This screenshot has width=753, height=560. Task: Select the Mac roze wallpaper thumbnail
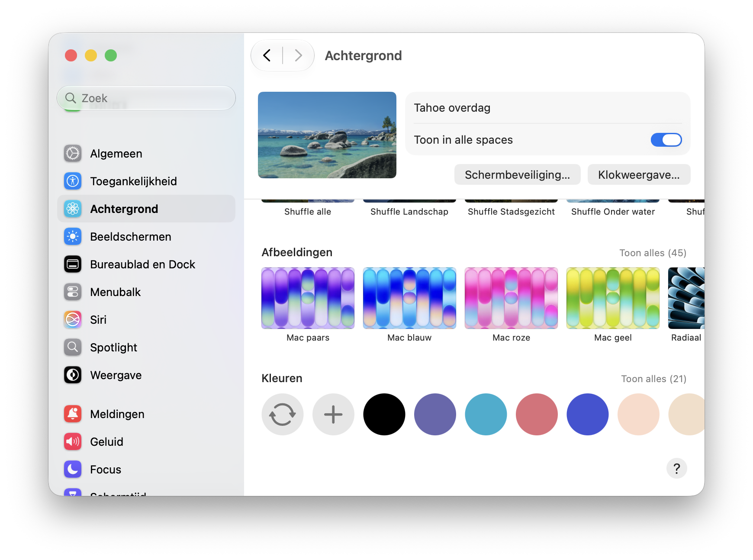click(512, 298)
